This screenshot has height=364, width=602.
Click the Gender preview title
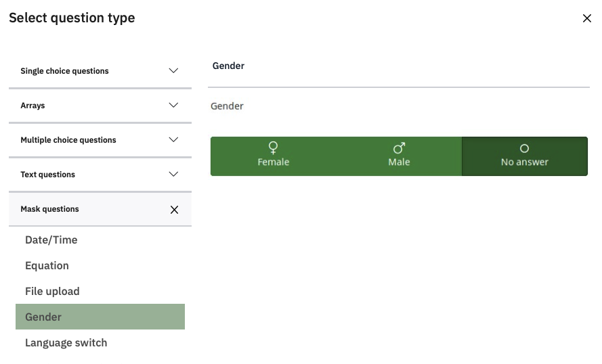228,66
